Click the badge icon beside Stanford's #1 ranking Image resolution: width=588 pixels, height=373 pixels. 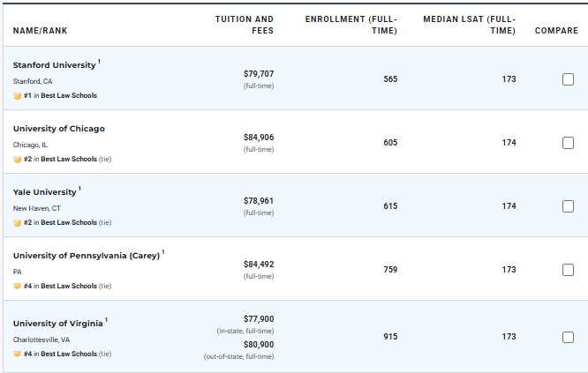pos(17,95)
